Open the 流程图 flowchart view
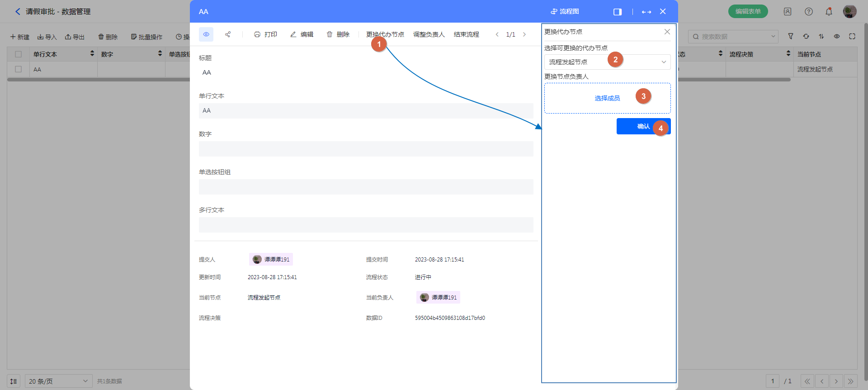 tap(565, 11)
